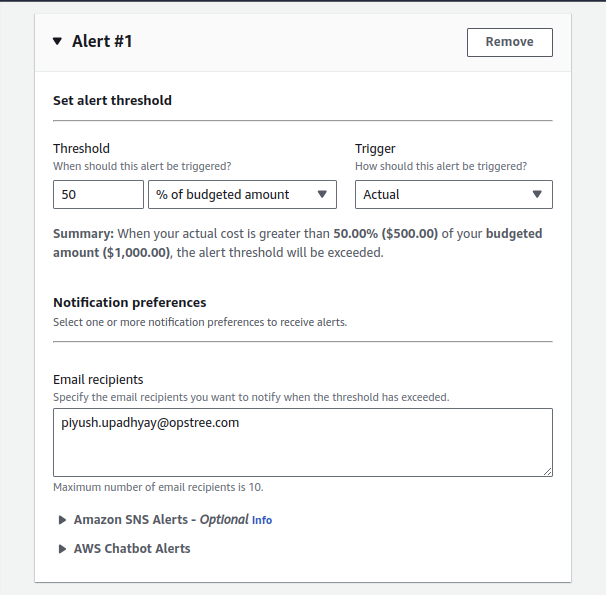Click the Notification preferences heading
Screen dimensions: 606x595
(x=129, y=302)
